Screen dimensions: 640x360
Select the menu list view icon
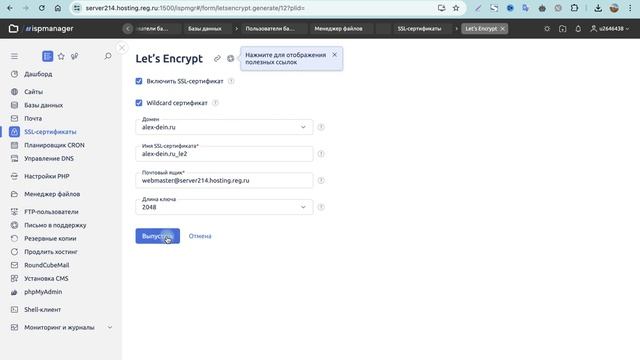pos(48,56)
